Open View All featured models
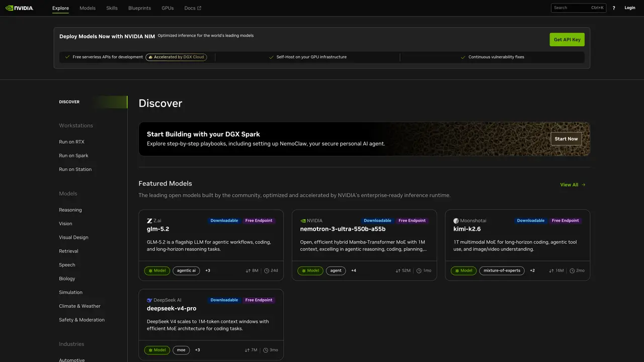The height and width of the screenshot is (362, 644). 573,185
